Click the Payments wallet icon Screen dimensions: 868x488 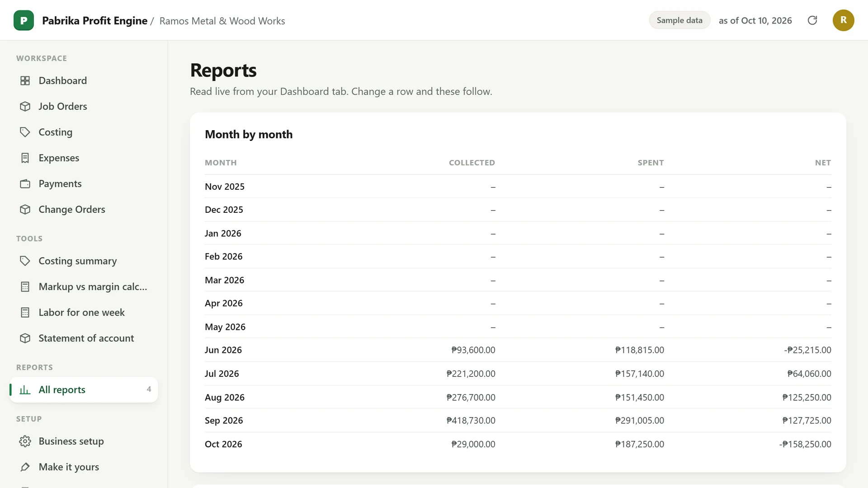click(x=25, y=183)
